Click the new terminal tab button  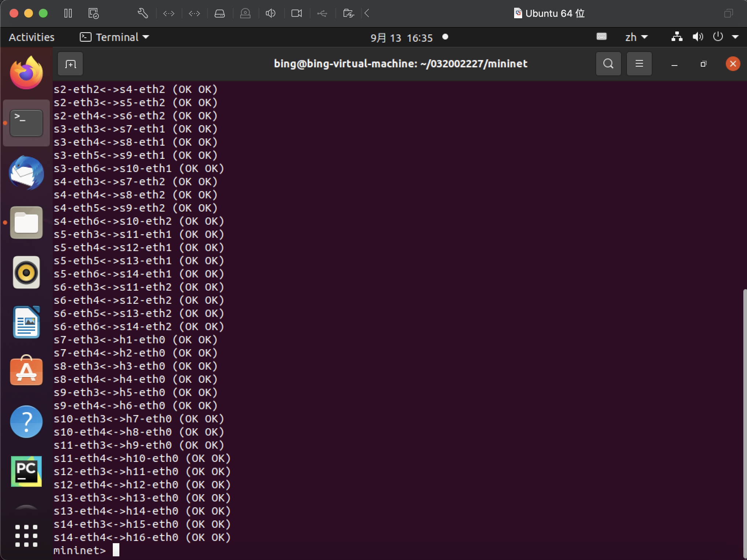tap(70, 64)
